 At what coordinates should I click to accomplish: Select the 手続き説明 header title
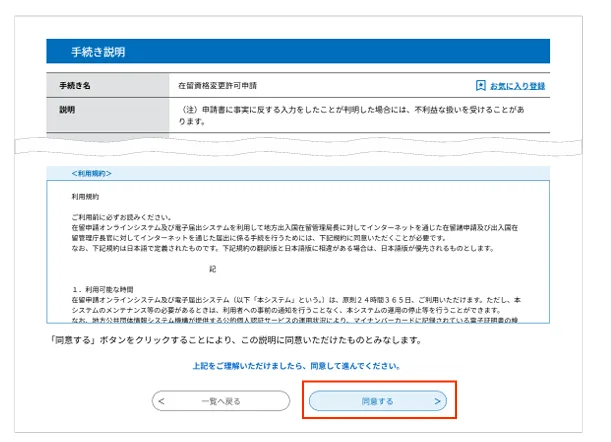click(98, 52)
